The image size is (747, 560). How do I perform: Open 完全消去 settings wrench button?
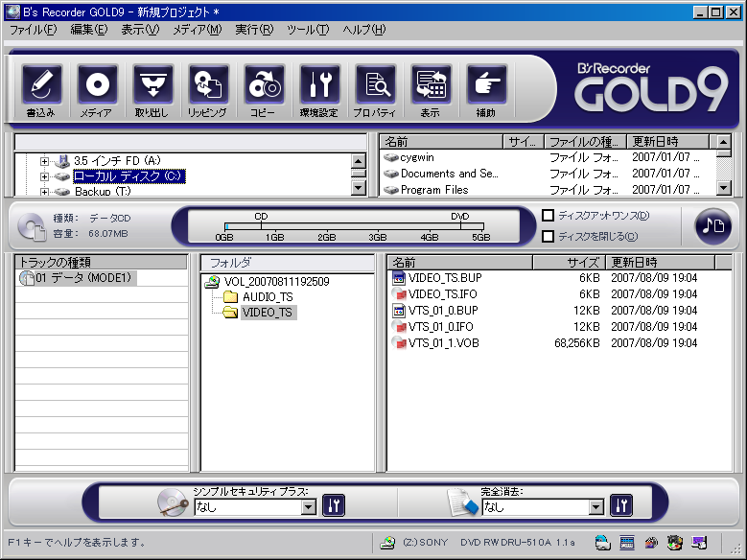coord(621,505)
